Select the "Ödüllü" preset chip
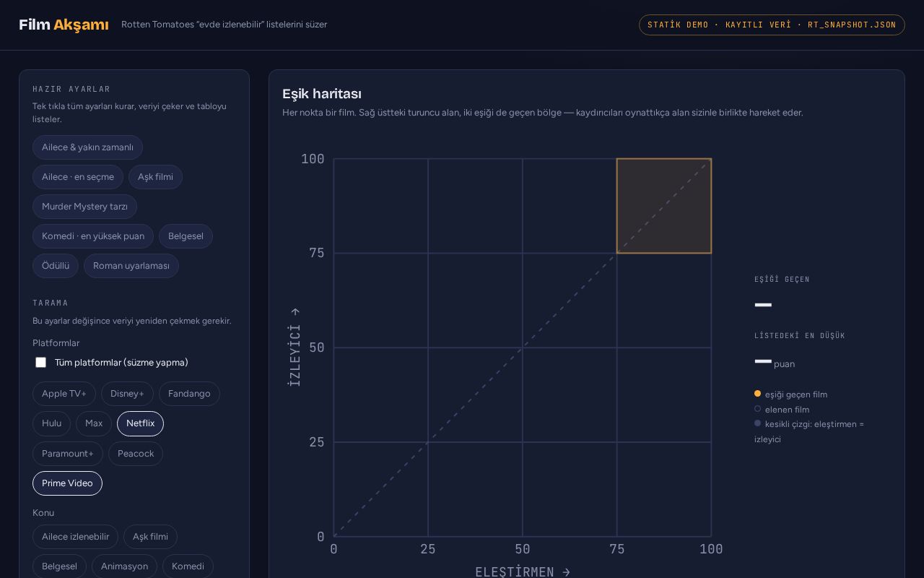 point(56,266)
